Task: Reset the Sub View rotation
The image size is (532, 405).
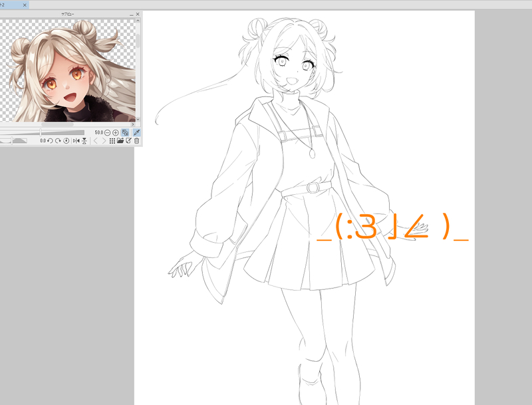Action: coord(66,141)
